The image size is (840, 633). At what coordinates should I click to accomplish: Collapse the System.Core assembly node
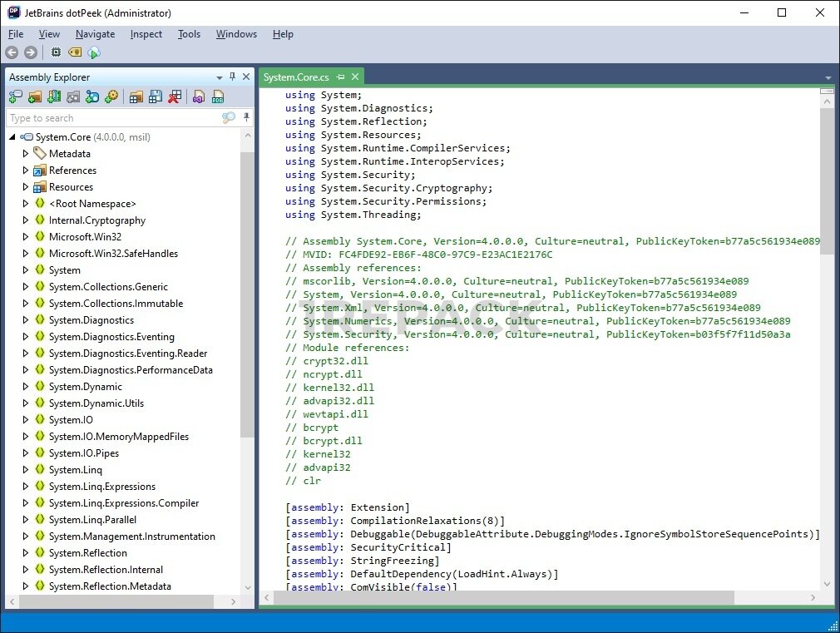12,137
